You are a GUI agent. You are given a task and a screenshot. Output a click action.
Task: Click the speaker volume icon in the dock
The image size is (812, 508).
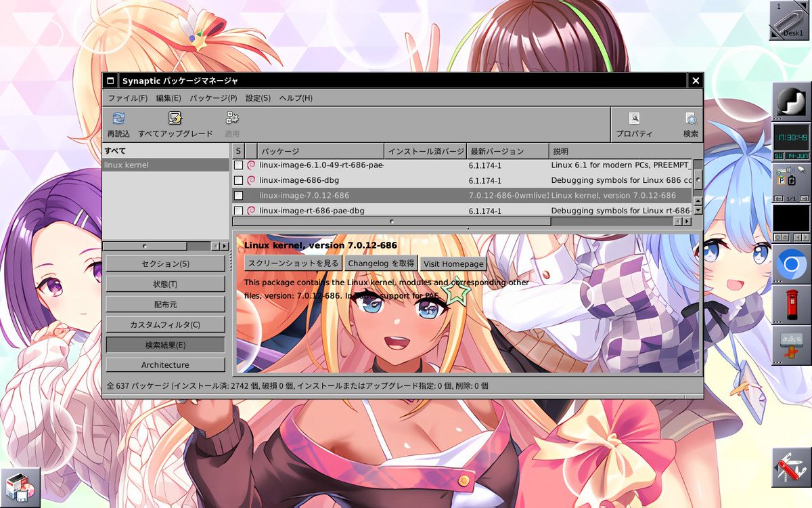pyautogui.click(x=791, y=169)
